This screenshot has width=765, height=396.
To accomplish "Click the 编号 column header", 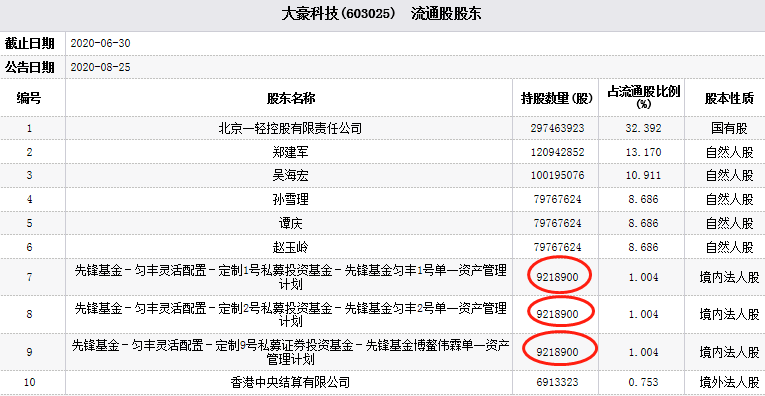I will point(29,99).
